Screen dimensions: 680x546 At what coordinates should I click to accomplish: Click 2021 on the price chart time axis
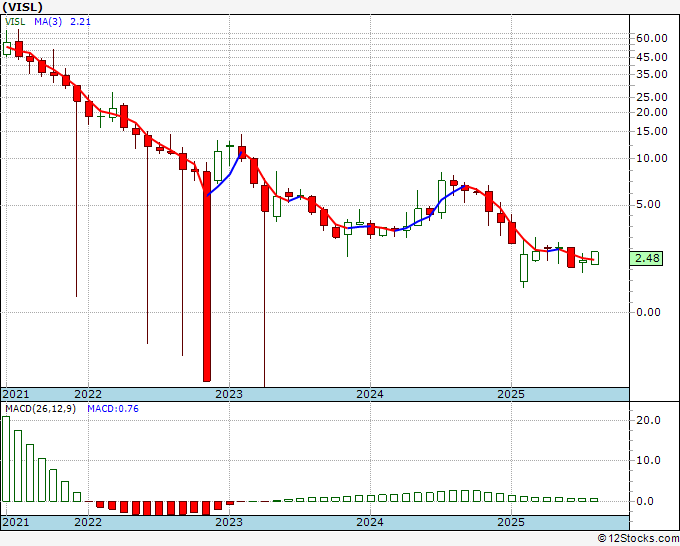click(16, 394)
